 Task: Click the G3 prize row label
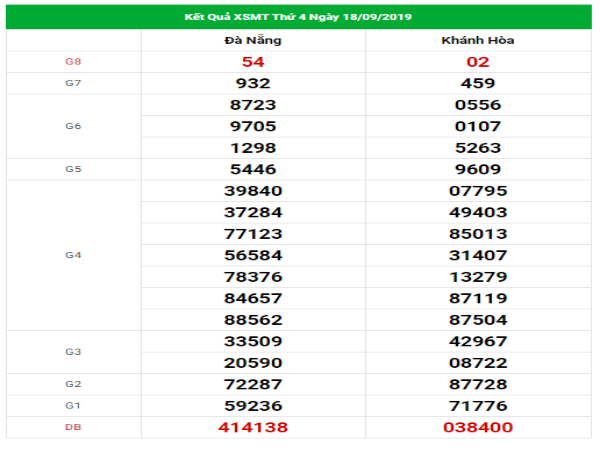[73, 352]
